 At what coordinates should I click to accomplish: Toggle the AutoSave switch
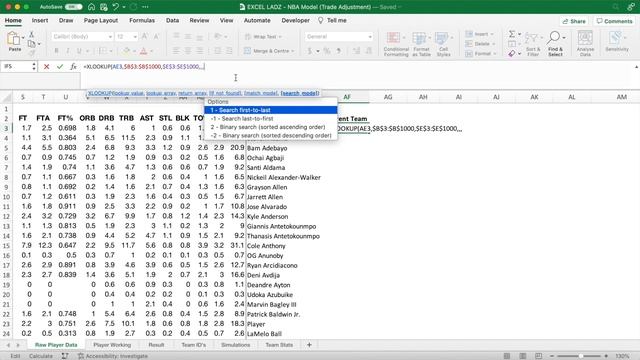(73, 7)
